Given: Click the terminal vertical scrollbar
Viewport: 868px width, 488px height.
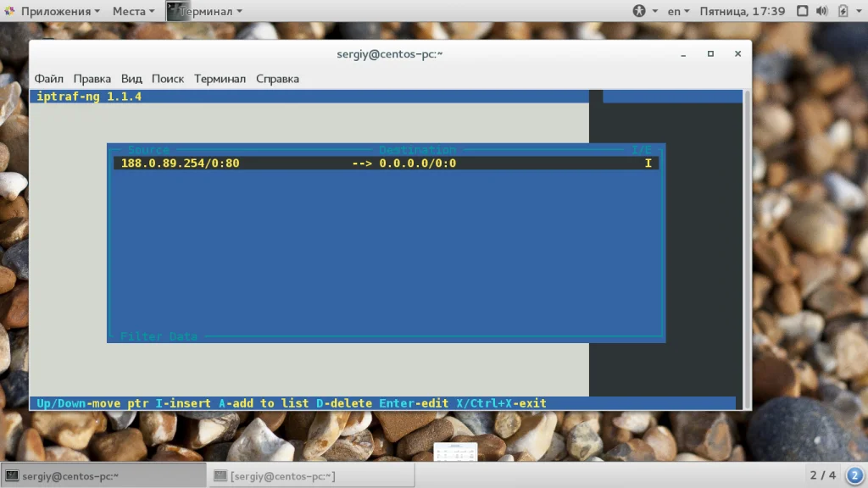Looking at the screenshot, I should 747,249.
